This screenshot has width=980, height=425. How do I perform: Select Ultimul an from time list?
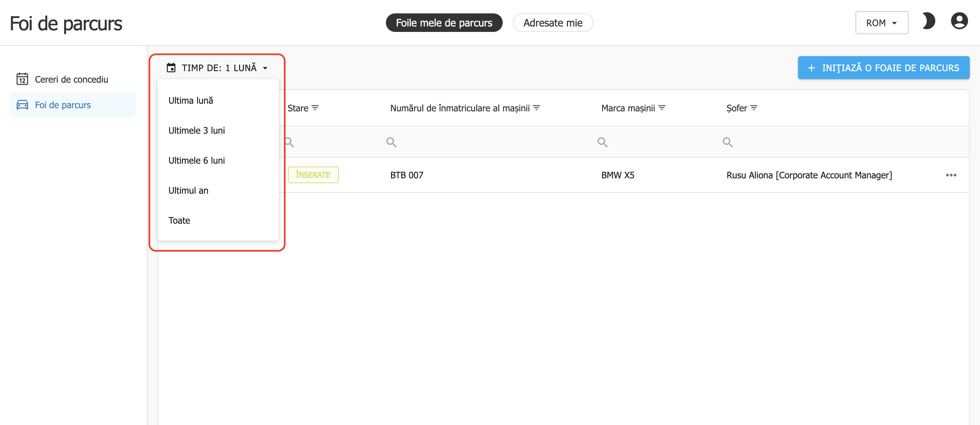click(188, 191)
